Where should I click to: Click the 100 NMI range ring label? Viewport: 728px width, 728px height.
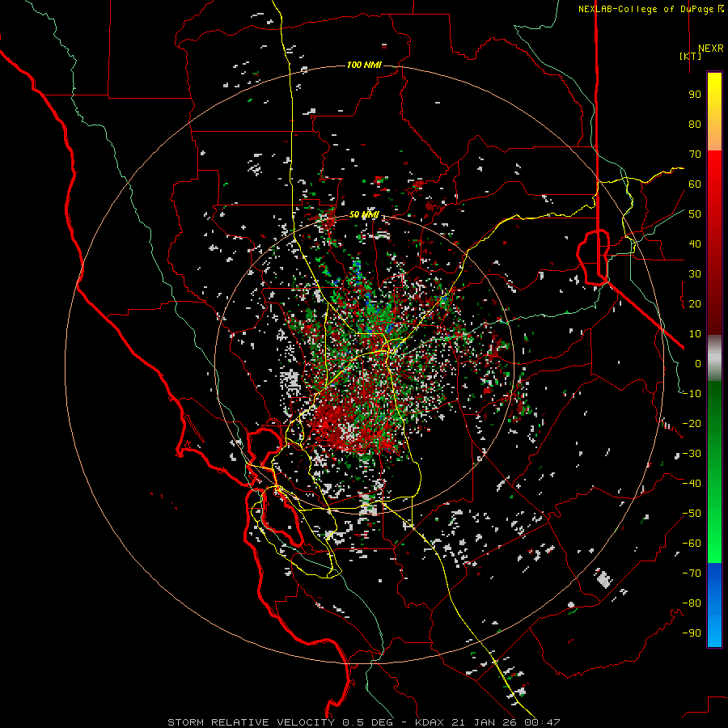[364, 65]
